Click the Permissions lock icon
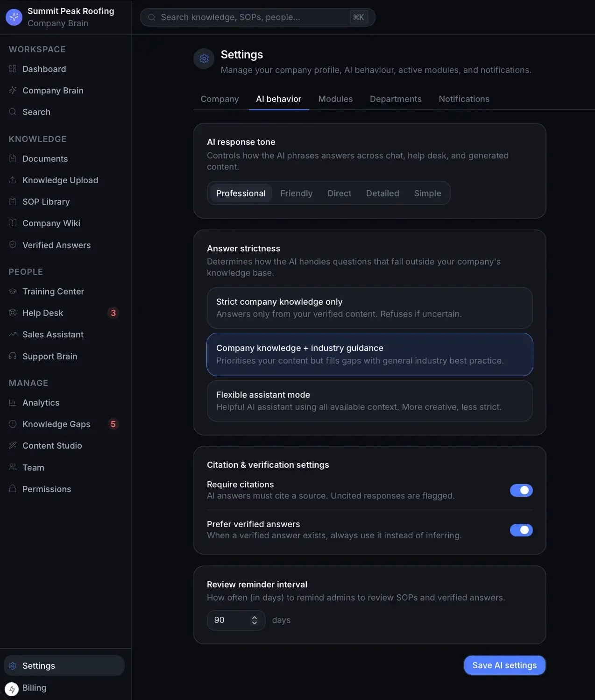 (13, 489)
